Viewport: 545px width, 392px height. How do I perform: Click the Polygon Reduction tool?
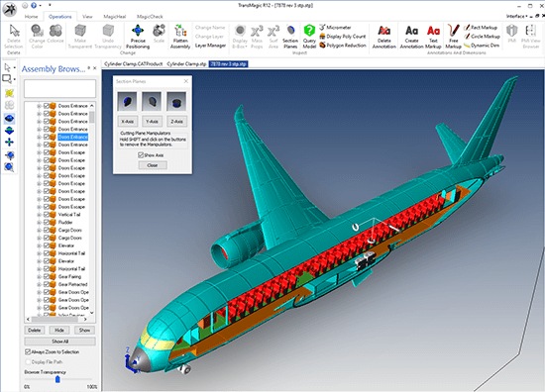click(343, 46)
